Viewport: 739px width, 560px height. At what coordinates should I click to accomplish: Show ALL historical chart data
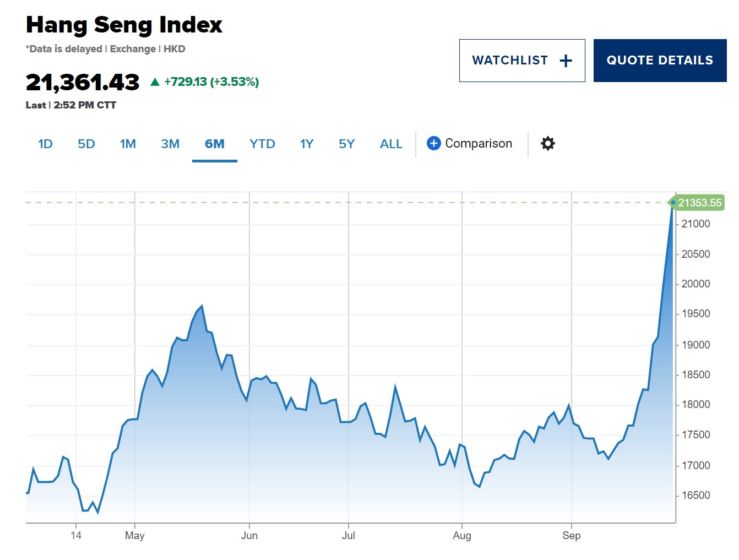pos(391,144)
